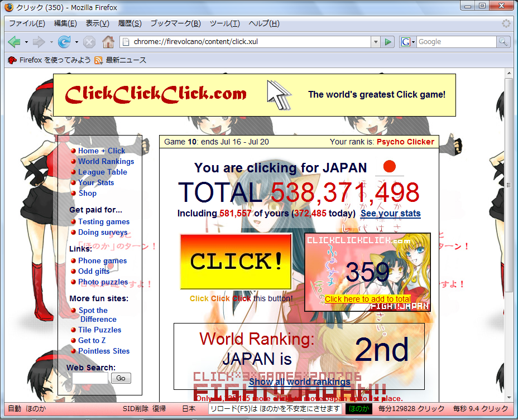Screen dimensions: 518x420
Task: Click the Stop loading icon
Action: pos(89,42)
